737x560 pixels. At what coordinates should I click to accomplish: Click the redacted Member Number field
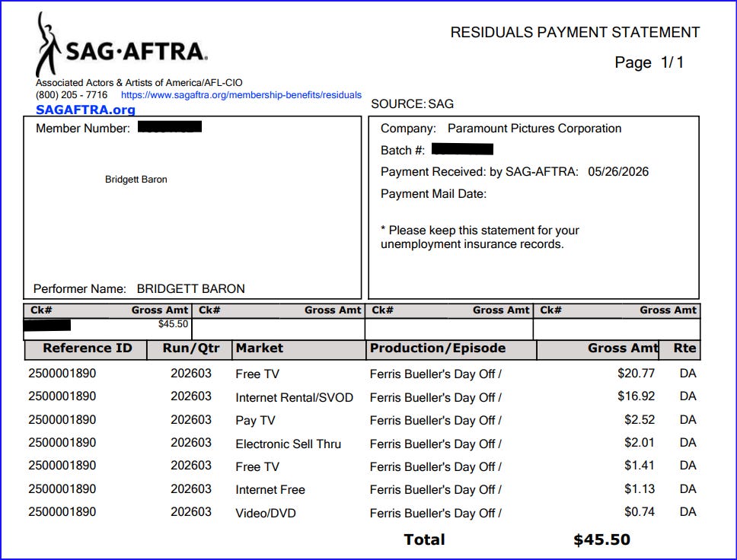pos(170,126)
